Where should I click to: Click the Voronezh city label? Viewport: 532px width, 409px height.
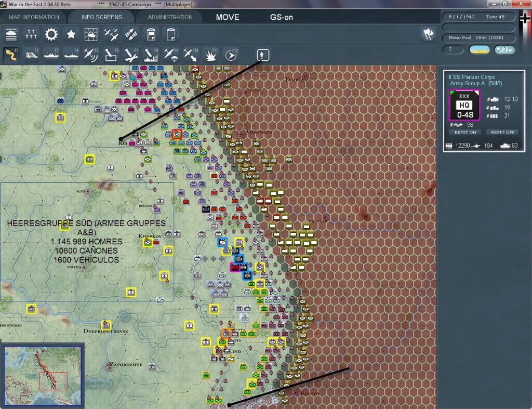pyautogui.click(x=259, y=132)
